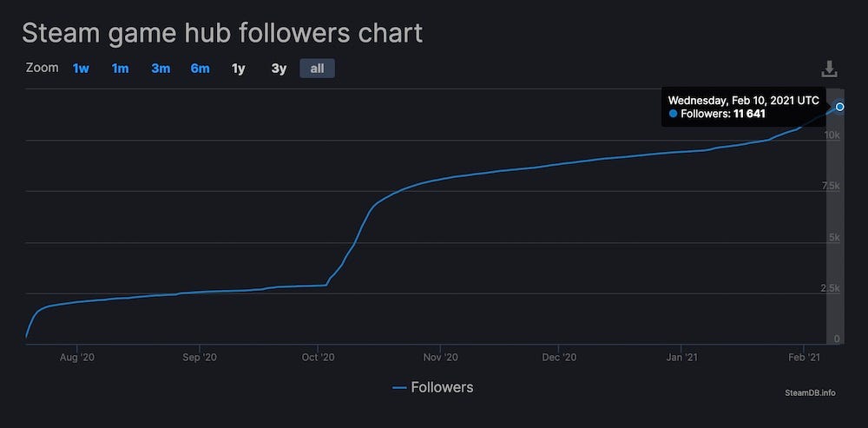Click the 7.5k y-axis label
This screenshot has width=868, height=428.
(x=828, y=187)
